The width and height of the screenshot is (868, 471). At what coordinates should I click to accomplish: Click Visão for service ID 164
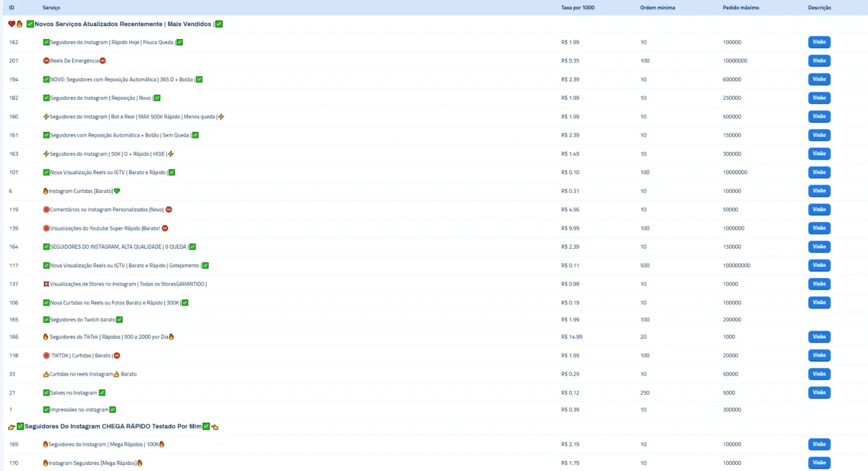coord(819,247)
